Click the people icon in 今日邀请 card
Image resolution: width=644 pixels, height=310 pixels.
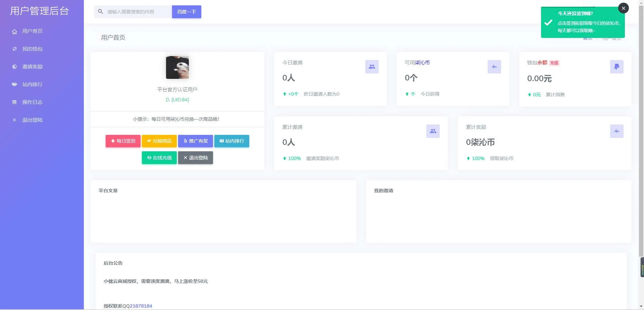(372, 67)
